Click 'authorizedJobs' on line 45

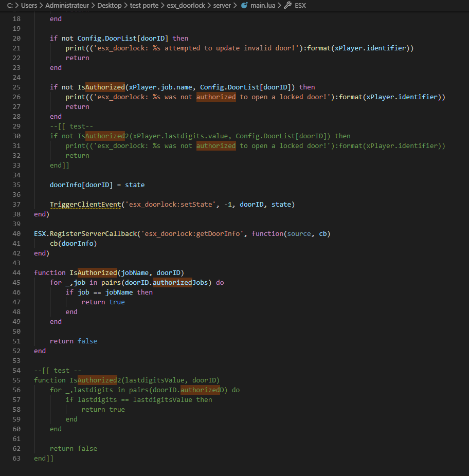[x=180, y=283]
